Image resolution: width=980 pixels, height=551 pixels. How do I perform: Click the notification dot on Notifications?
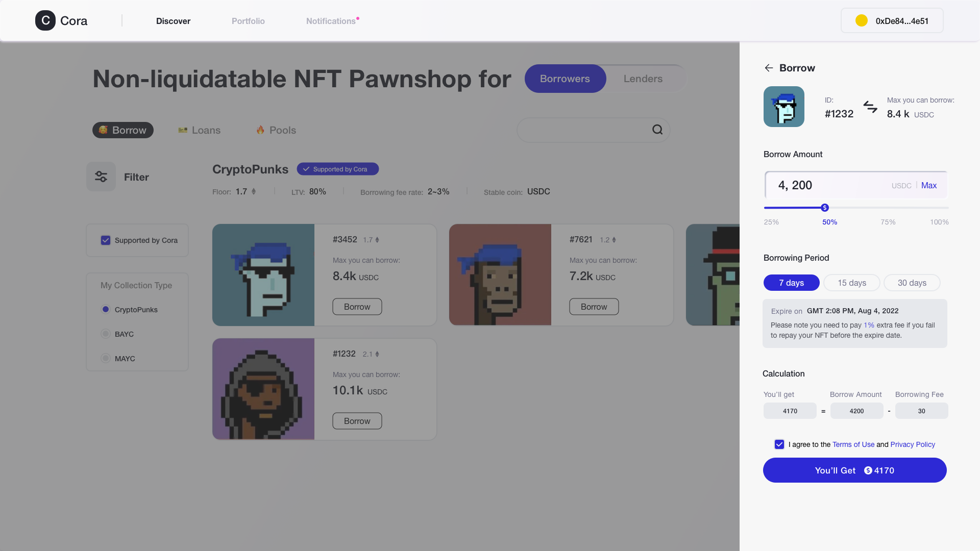[x=358, y=18]
